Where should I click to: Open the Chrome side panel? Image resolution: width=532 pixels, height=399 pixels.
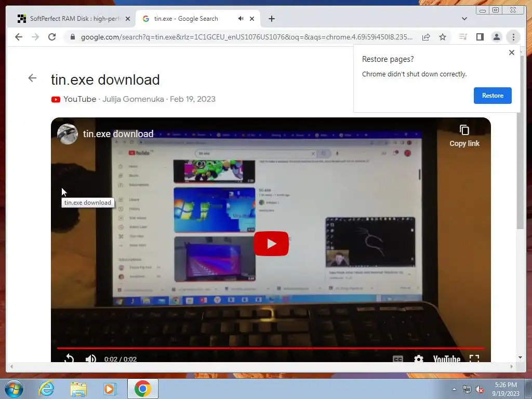click(480, 37)
